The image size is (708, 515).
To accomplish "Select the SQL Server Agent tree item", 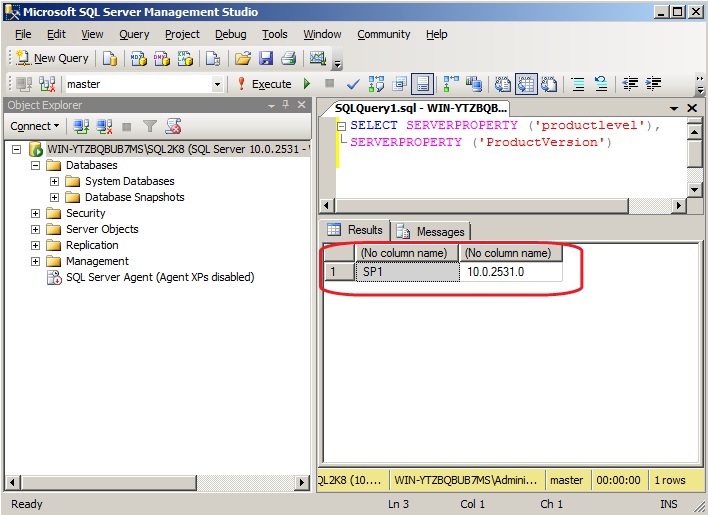I will click(x=159, y=277).
